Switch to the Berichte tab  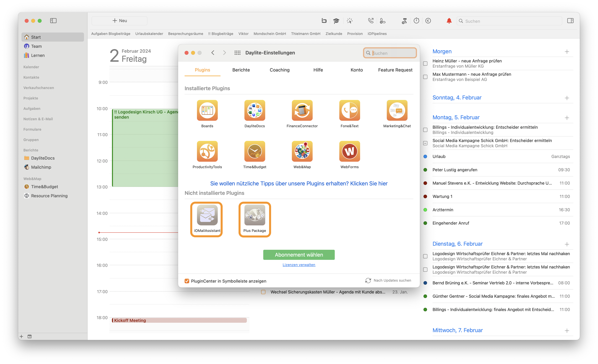click(241, 70)
